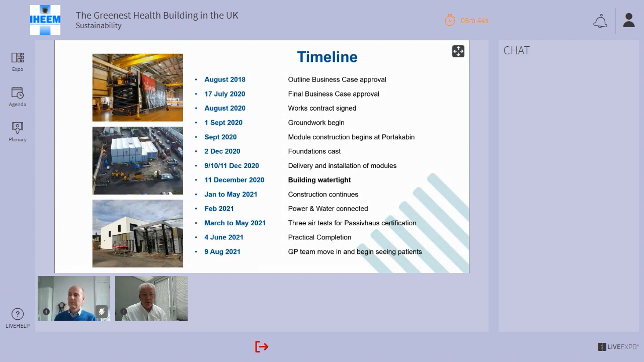
Task: Open notifications bell
Action: (x=600, y=21)
